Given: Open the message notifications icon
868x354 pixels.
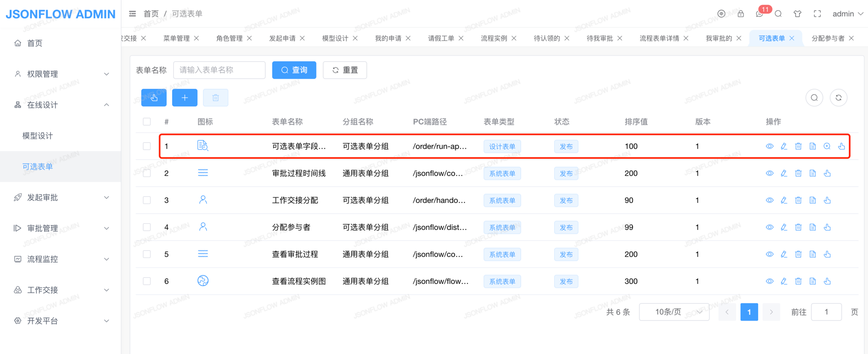Looking at the screenshot, I should pos(759,14).
